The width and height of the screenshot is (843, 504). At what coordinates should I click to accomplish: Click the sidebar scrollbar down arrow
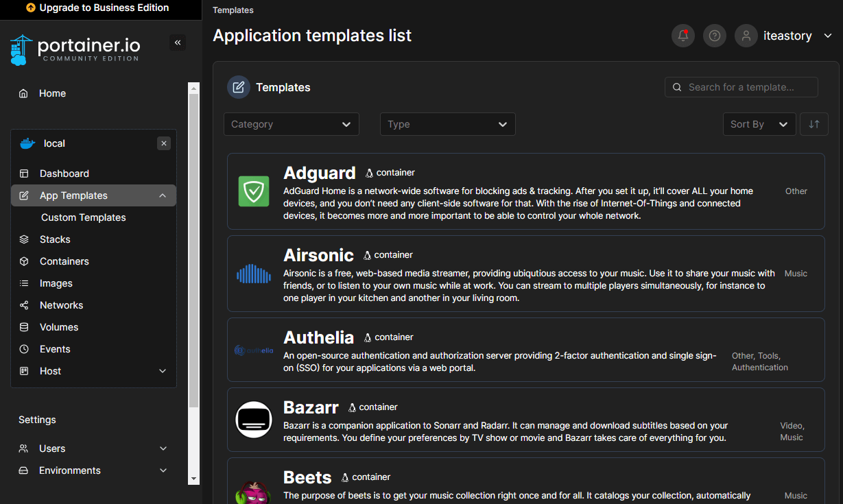click(194, 479)
